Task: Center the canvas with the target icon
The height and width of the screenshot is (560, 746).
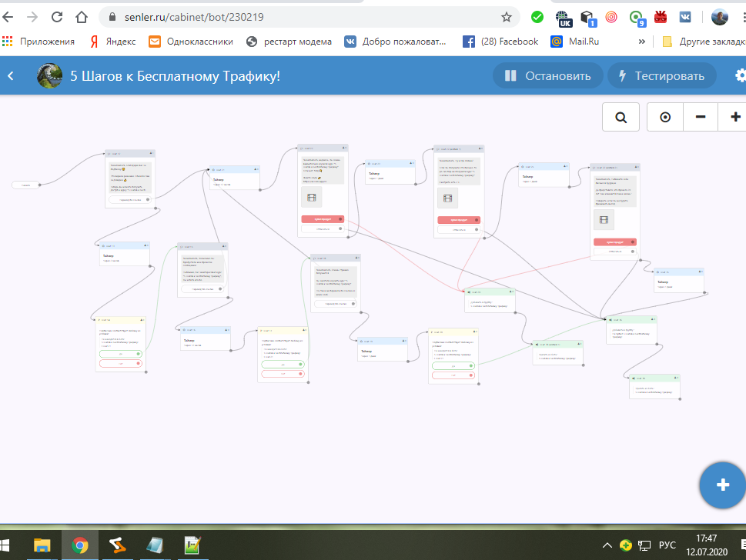Action: click(x=665, y=118)
